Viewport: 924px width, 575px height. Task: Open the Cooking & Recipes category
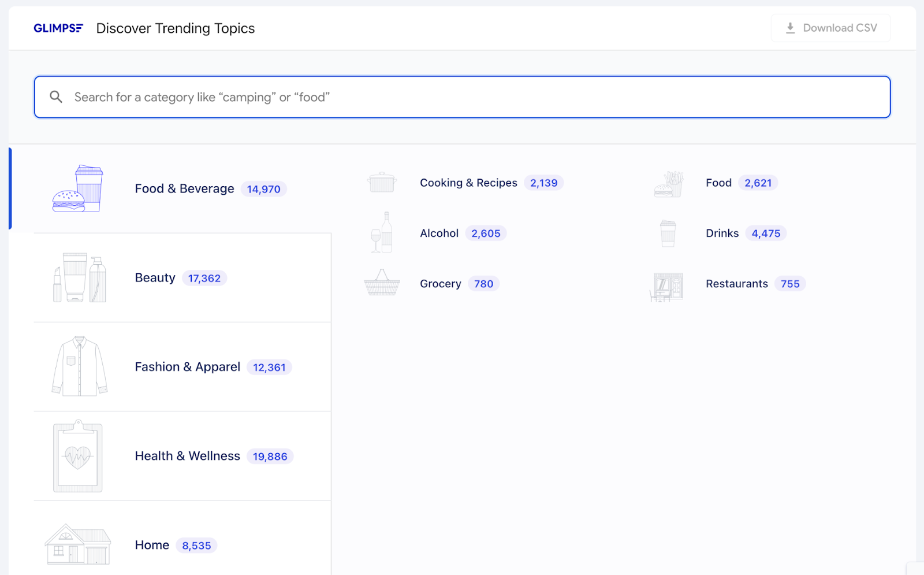click(468, 183)
